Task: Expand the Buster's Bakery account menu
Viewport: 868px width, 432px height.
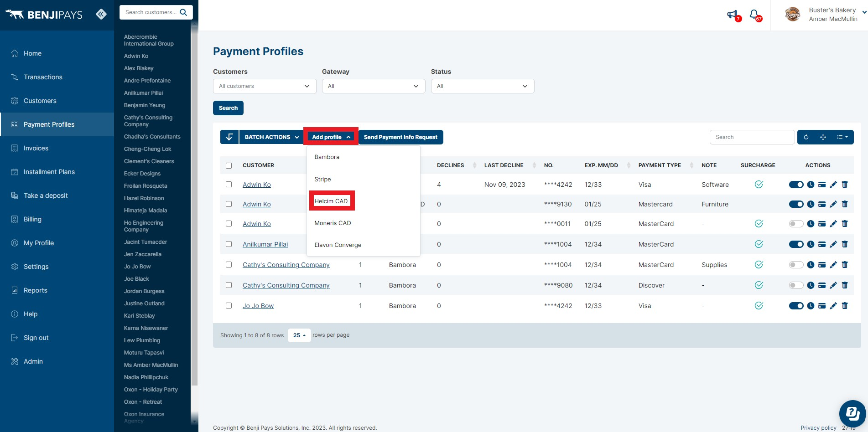Action: [864, 13]
